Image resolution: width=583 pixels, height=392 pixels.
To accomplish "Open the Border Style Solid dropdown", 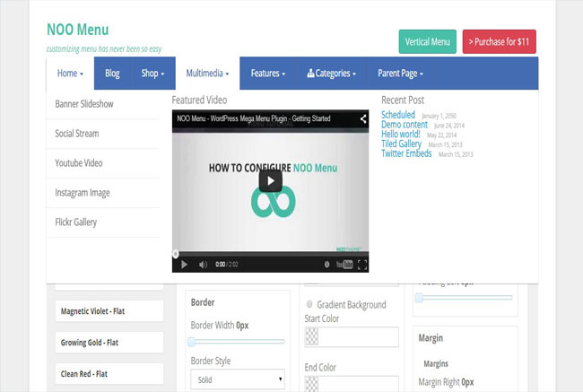I will pyautogui.click(x=238, y=379).
